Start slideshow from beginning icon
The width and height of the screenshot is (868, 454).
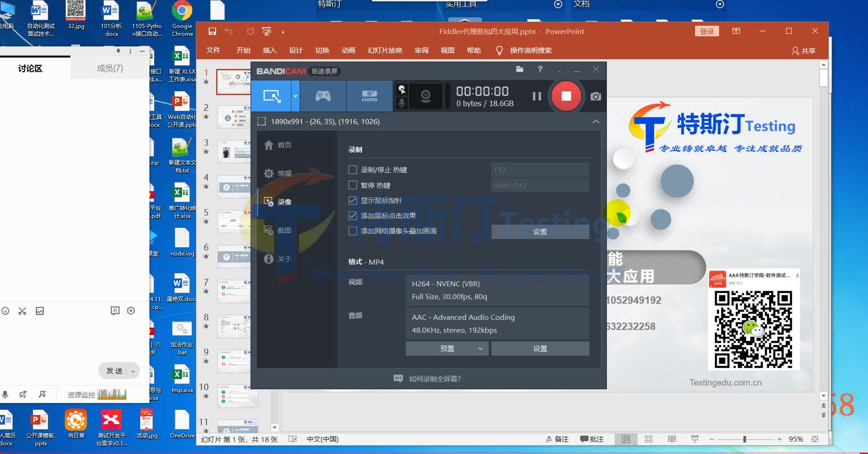pos(267,31)
